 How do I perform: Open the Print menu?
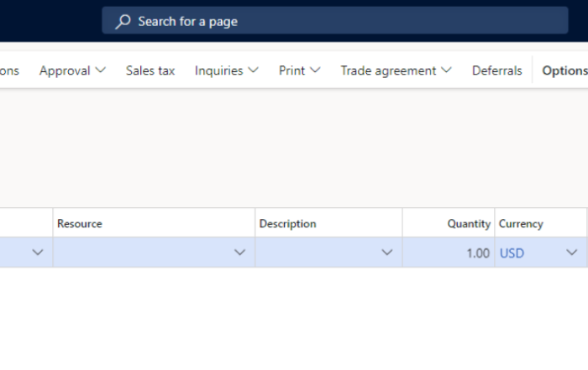click(x=299, y=70)
